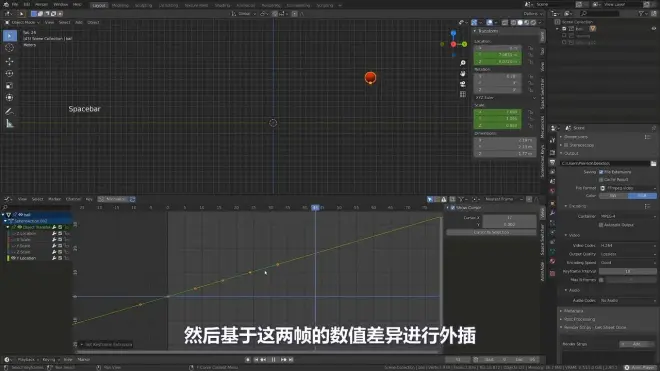Toggle Max B-frames checkbox
The image size is (660, 371).
(601, 280)
